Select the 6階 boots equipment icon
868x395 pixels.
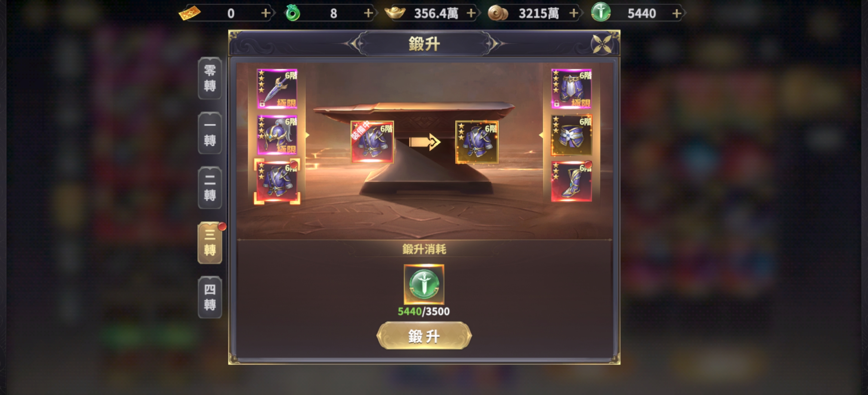click(571, 181)
